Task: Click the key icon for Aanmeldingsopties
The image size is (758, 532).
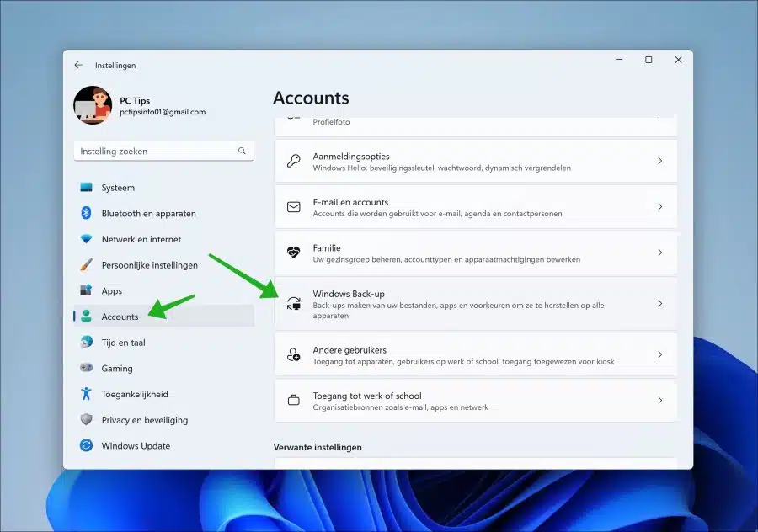Action: (x=293, y=161)
